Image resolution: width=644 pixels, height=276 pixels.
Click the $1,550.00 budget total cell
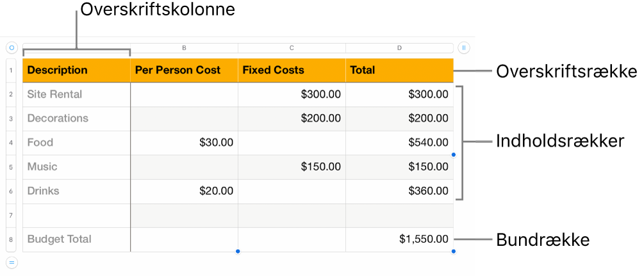tap(399, 239)
